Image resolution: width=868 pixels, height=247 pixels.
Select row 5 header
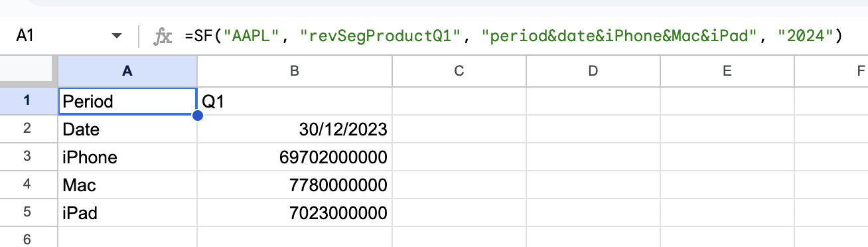tap(29, 212)
